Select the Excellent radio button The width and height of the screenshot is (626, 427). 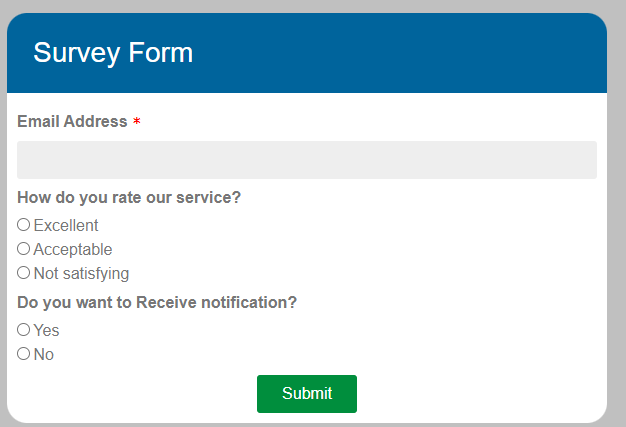coord(24,225)
